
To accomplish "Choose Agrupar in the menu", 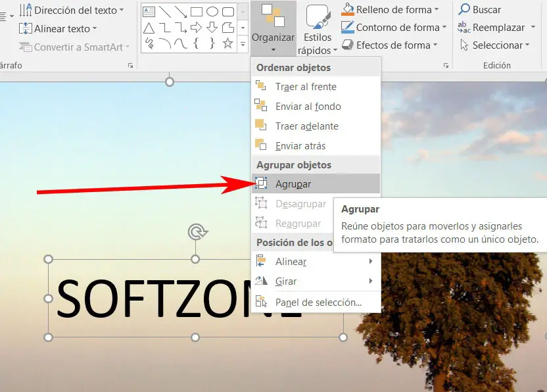I will 316,184.
